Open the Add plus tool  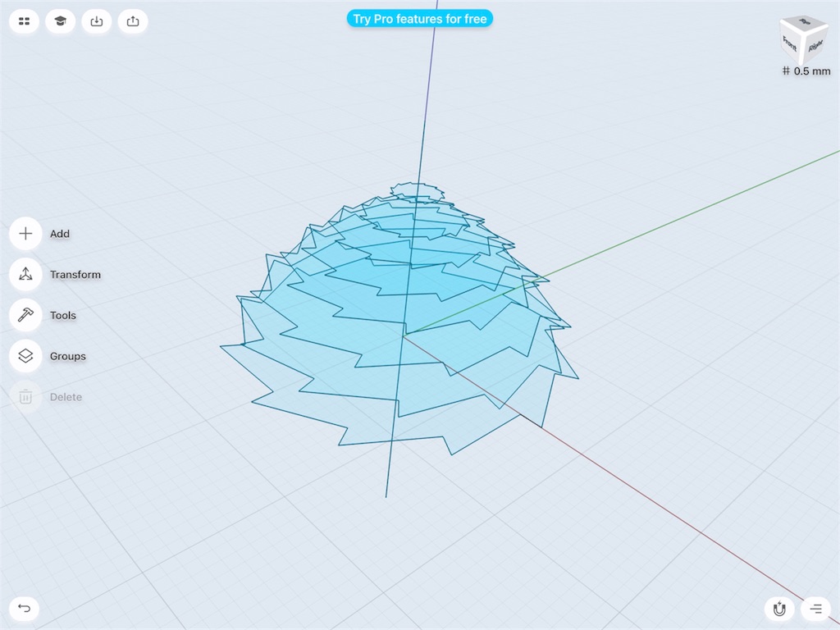tap(25, 234)
